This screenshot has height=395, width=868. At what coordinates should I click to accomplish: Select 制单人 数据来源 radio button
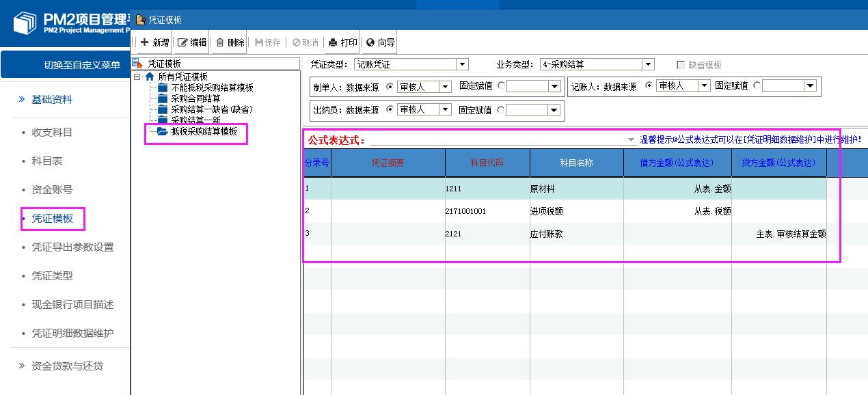click(390, 86)
